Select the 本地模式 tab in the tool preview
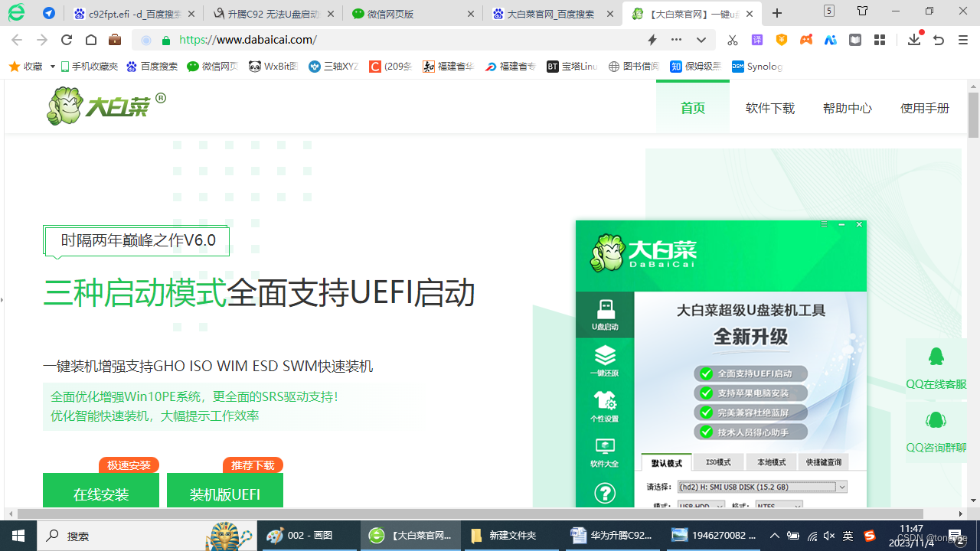The width and height of the screenshot is (980, 551). click(x=771, y=463)
